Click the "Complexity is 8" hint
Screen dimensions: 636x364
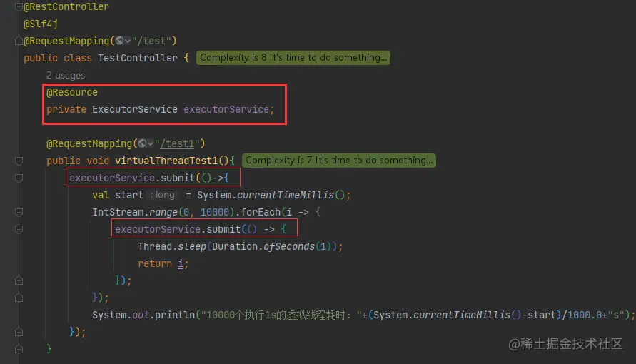coord(293,58)
